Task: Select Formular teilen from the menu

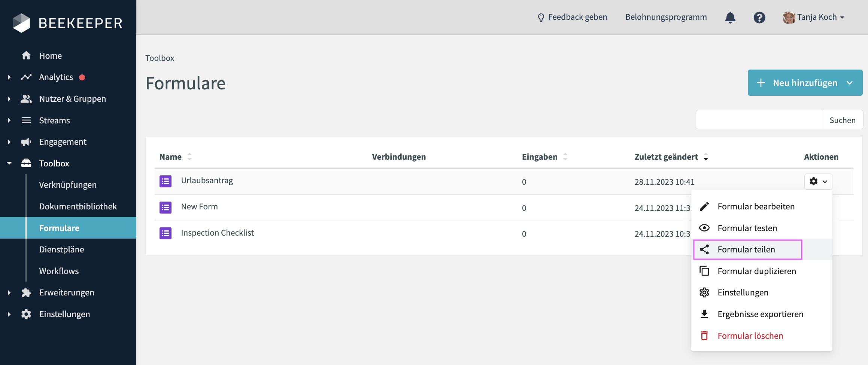Action: point(747,249)
